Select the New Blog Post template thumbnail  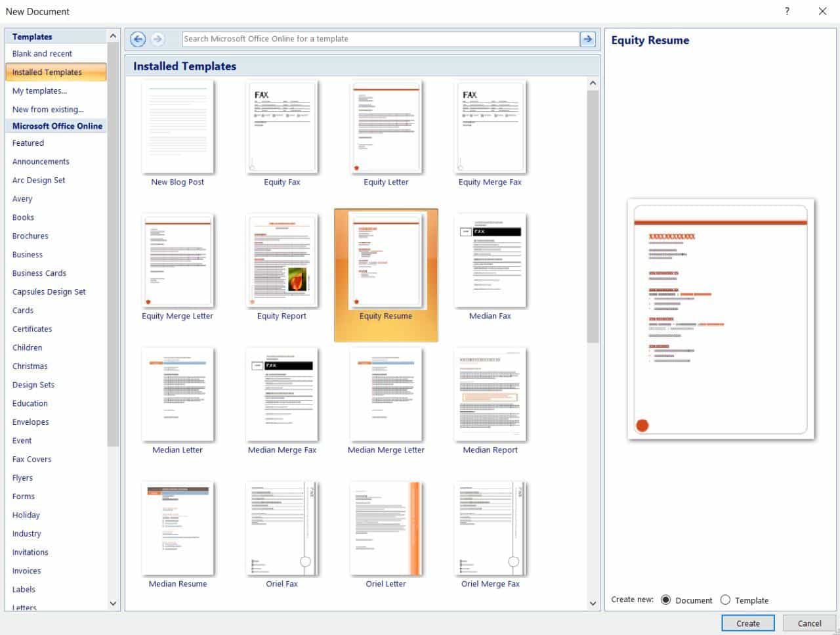click(178, 127)
